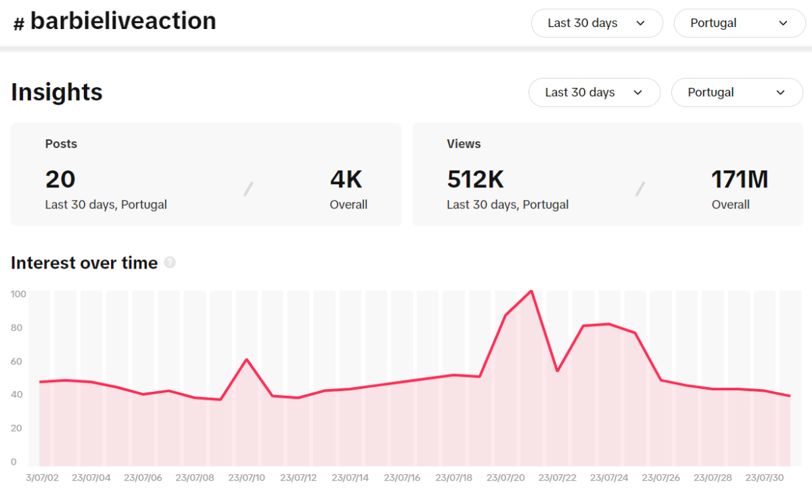Click the 4K overall posts figure
This screenshot has width=812, height=504.
tap(346, 179)
